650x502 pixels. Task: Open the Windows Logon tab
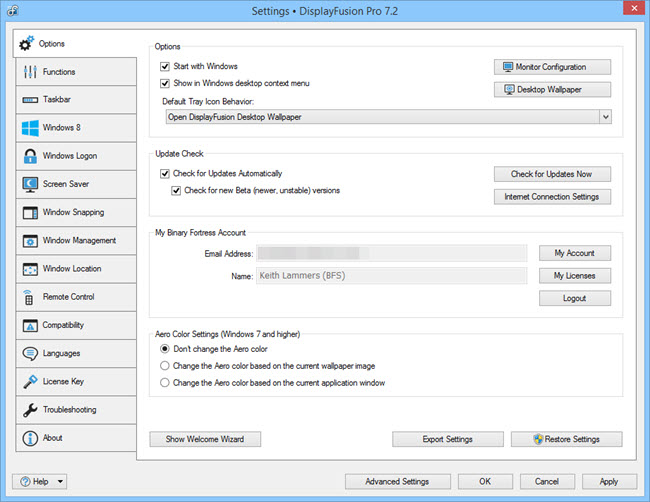pyautogui.click(x=76, y=156)
